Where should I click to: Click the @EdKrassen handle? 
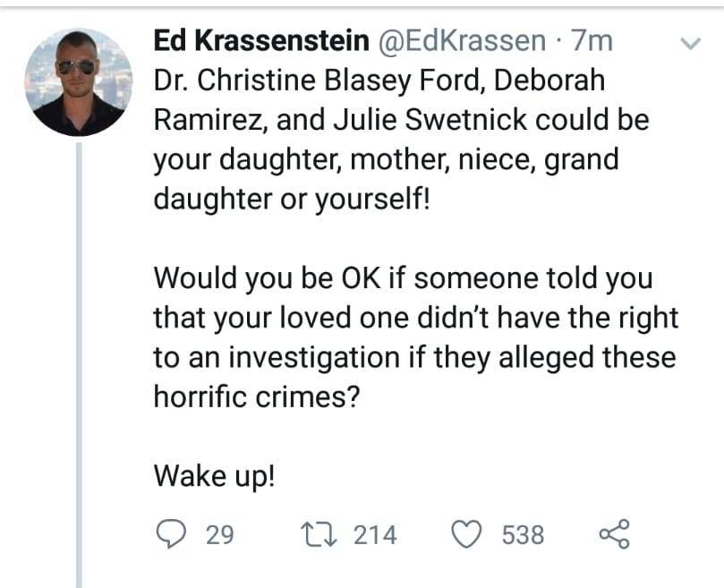[x=470, y=40]
